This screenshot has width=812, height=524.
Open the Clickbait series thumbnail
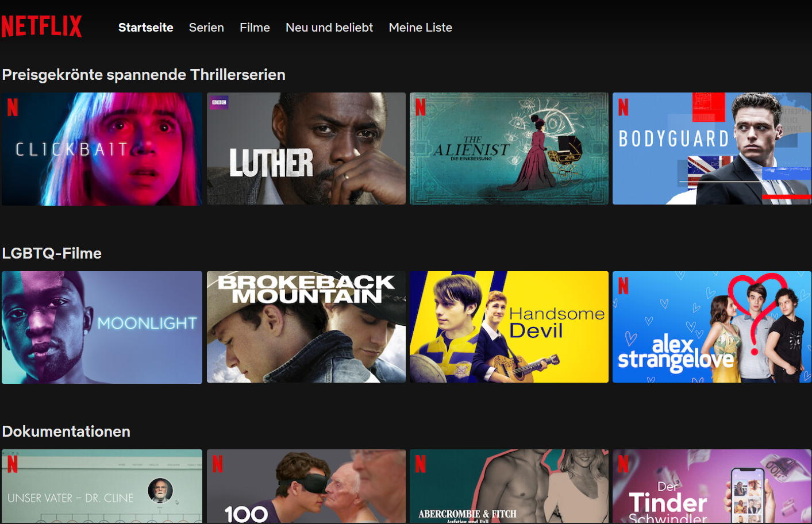click(x=102, y=149)
